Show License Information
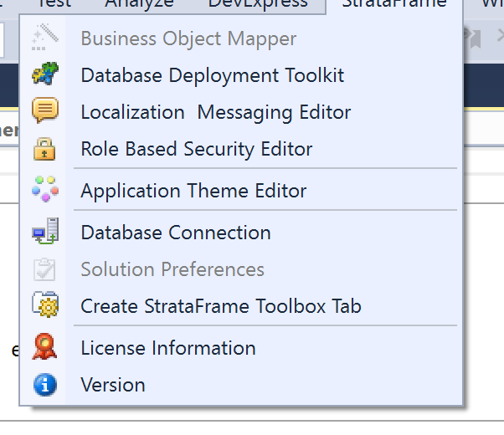Viewport: 504px width, 435px height. [167, 348]
